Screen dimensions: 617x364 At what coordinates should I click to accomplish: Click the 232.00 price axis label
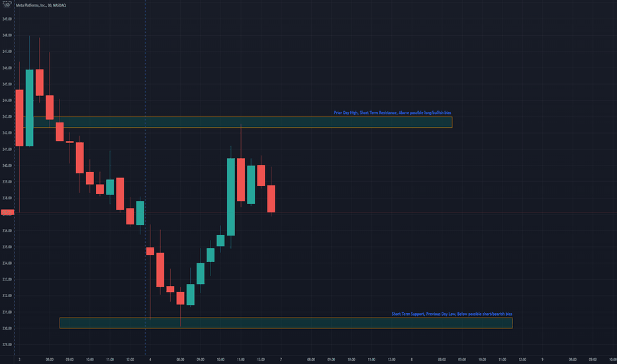coord(7,296)
